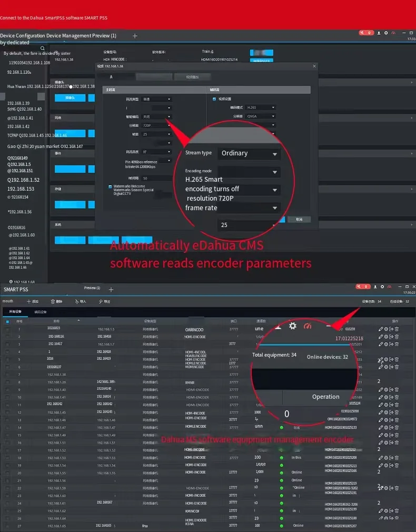Edit device row 2 (192-168116) with pencil
The height and width of the screenshot is (532, 416).
[380, 337]
